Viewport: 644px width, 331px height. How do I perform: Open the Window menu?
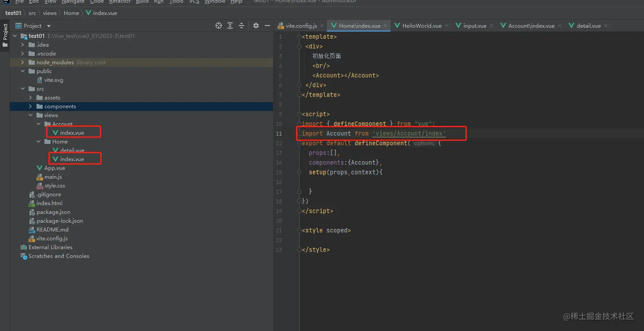[x=215, y=2]
